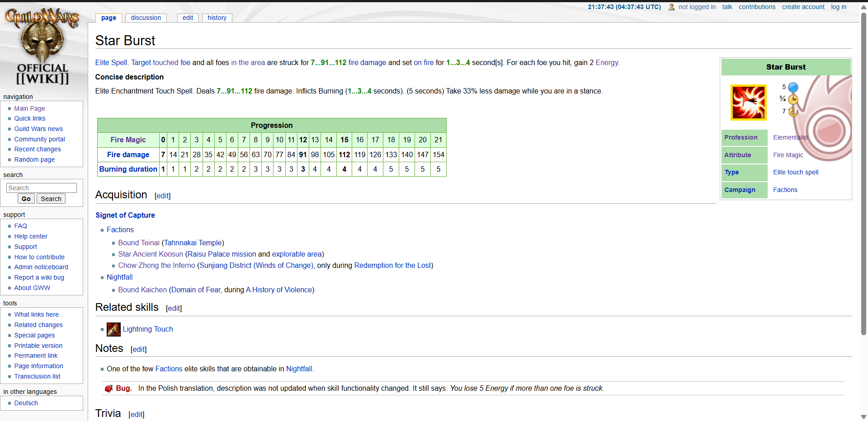Screen dimensions: 868x421
Task: Open About GWW link
Action: (32, 288)
